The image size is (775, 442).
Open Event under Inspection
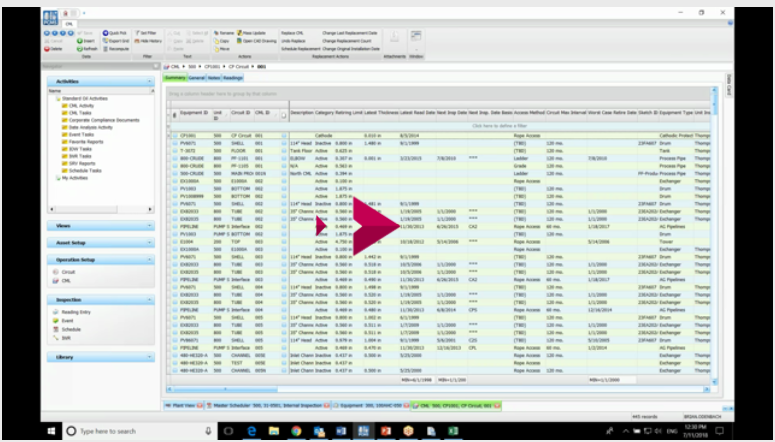(x=63, y=321)
